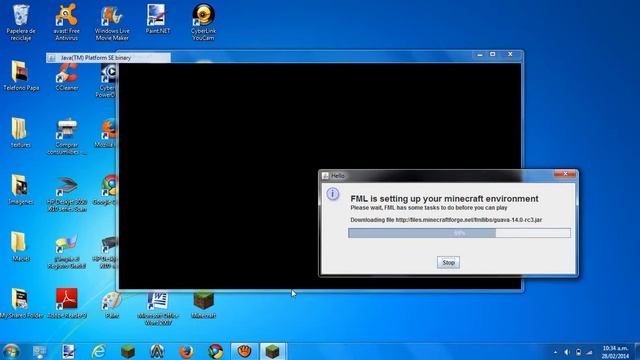
Task: Click the info icon in the Hello dialog
Action: point(333,194)
